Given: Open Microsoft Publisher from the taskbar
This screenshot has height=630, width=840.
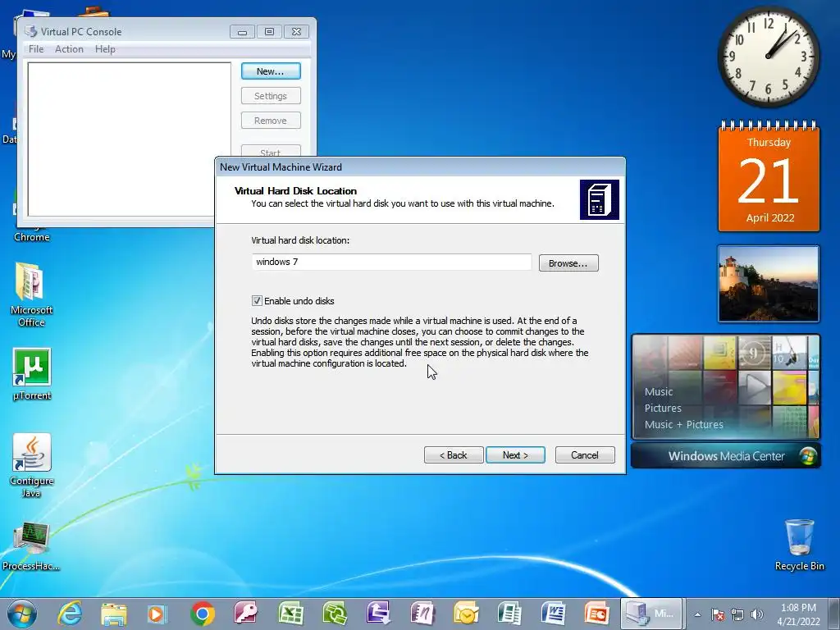Looking at the screenshot, I should click(x=509, y=614).
